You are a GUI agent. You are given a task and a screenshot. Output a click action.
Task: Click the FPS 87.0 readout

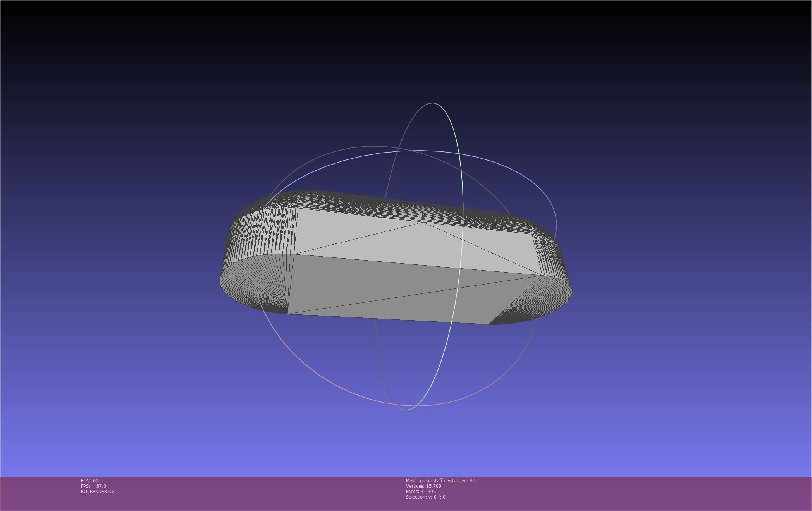click(93, 486)
